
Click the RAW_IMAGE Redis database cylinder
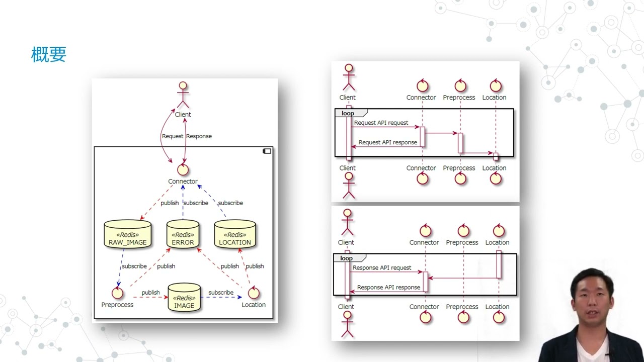(127, 235)
